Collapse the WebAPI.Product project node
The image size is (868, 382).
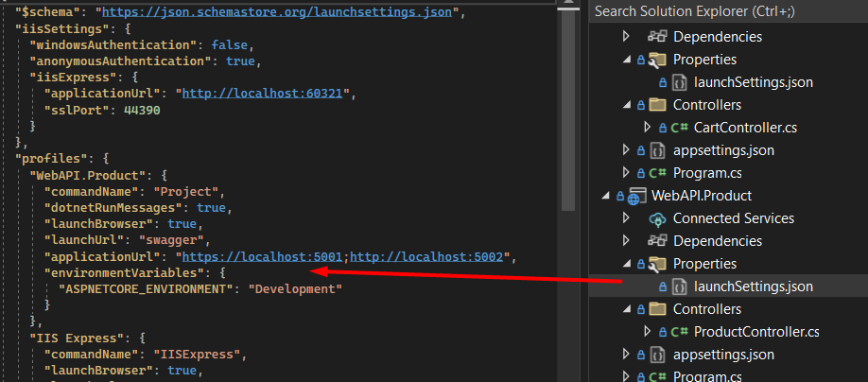tap(605, 196)
